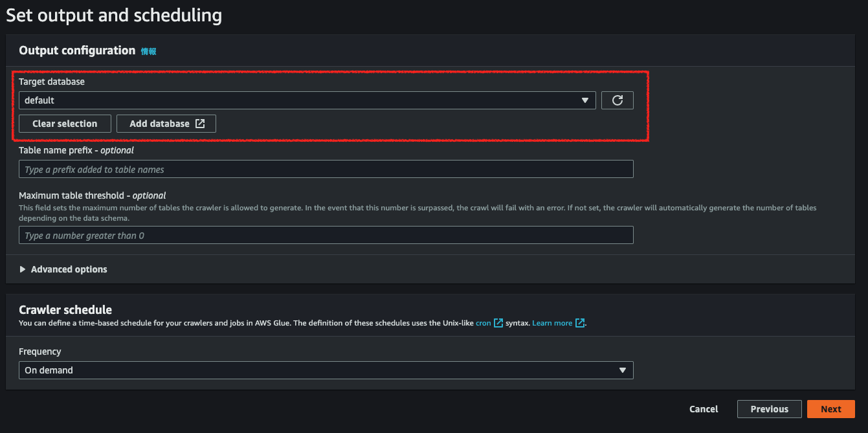868x433 pixels.
Task: Open the Learn more link
Action: point(552,323)
